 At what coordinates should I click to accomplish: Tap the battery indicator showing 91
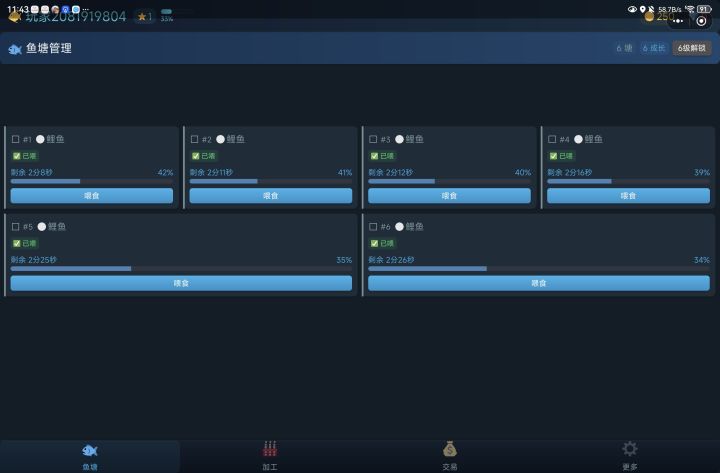click(704, 9)
